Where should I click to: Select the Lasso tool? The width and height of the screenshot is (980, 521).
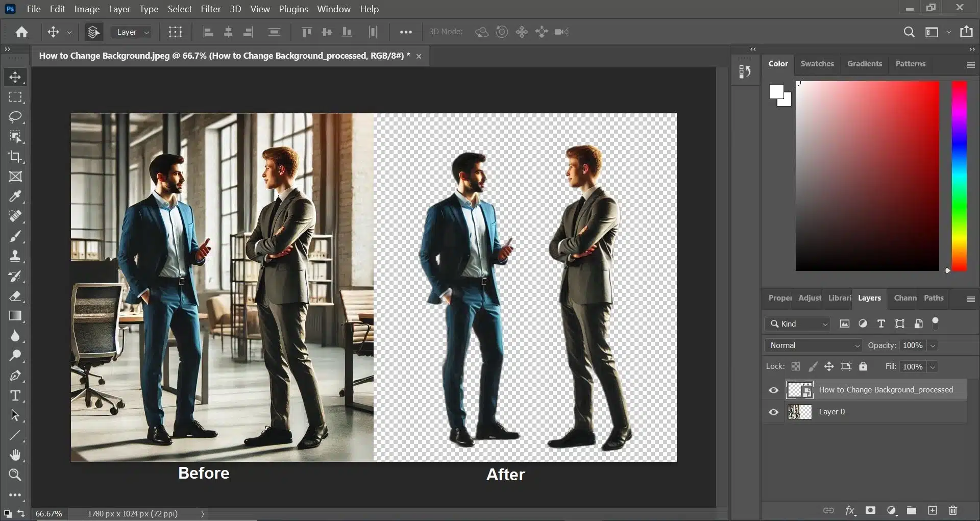[15, 117]
